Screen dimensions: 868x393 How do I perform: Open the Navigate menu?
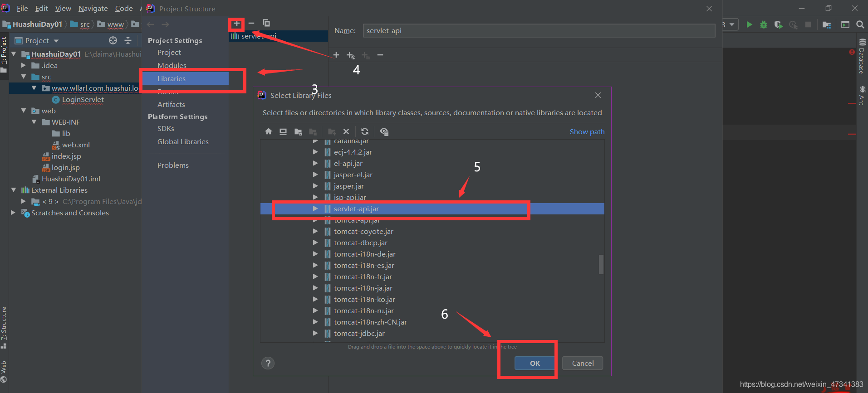[x=93, y=8]
